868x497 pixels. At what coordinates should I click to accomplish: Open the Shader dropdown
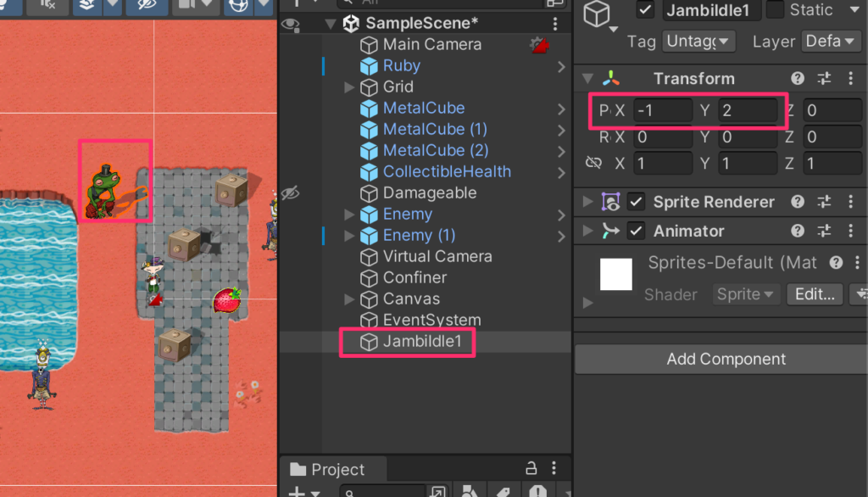[746, 294]
